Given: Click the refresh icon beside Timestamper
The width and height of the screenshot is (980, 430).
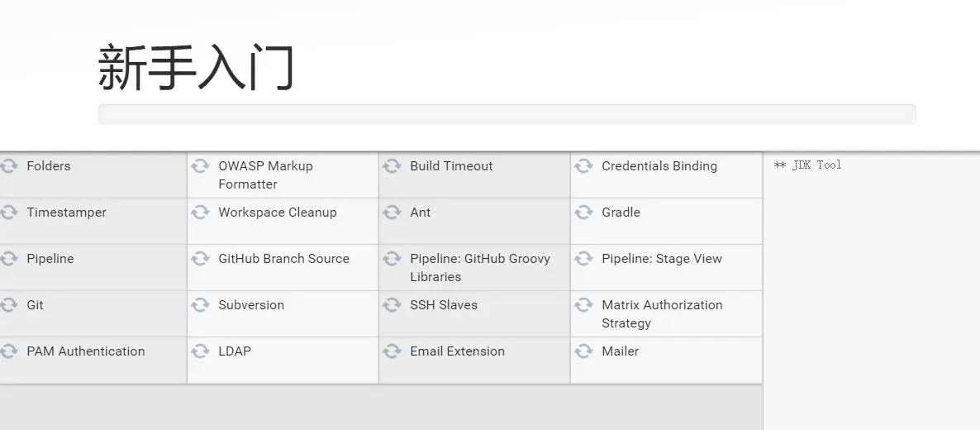Looking at the screenshot, I should point(9,213).
